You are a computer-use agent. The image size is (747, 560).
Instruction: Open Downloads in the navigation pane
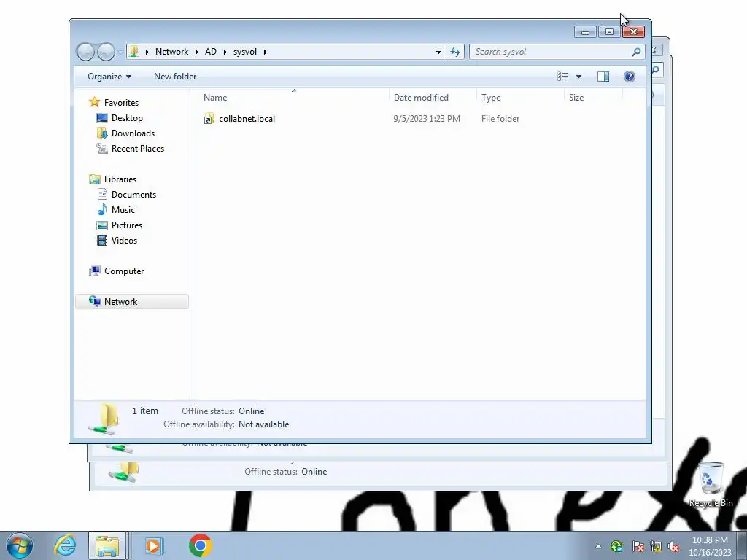[x=133, y=133]
